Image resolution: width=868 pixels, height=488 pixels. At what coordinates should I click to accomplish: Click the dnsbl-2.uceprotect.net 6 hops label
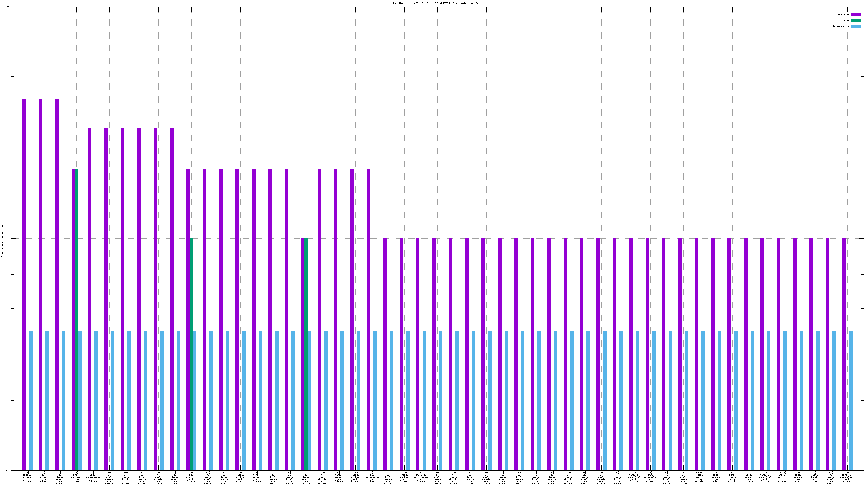click(765, 477)
